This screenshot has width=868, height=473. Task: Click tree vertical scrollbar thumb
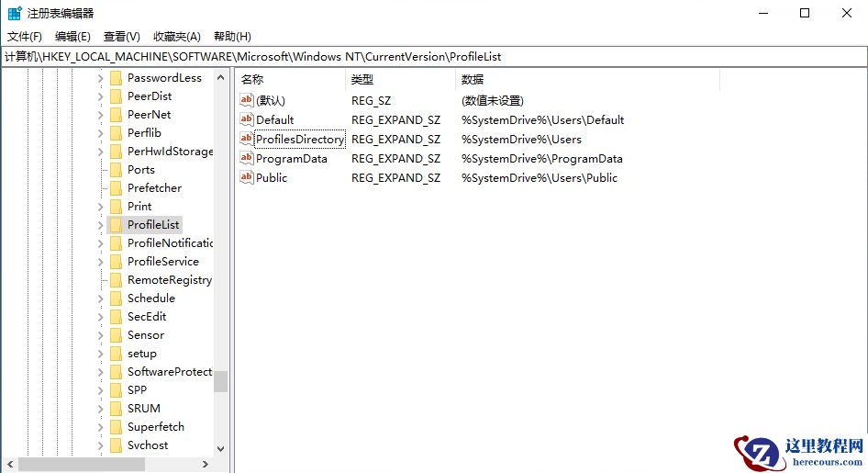[221, 381]
